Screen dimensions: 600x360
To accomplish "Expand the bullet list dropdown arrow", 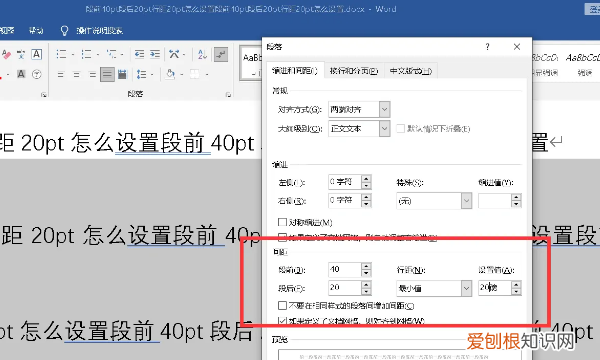I will point(73,54).
